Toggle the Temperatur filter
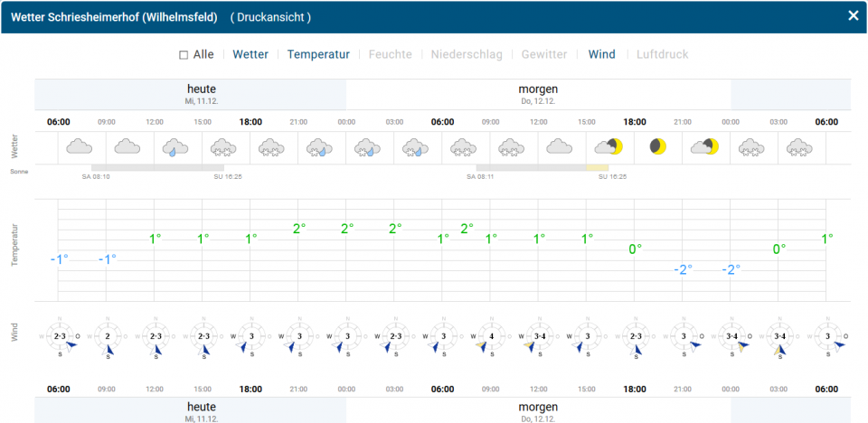 click(318, 54)
